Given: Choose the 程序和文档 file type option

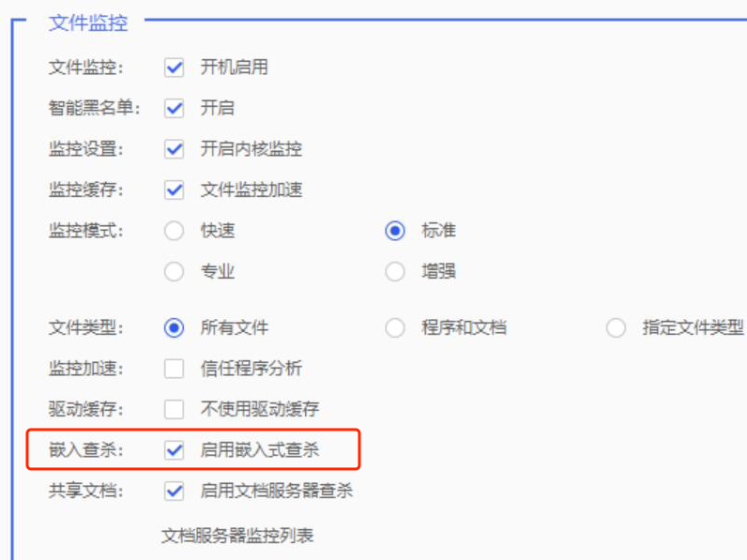Looking at the screenshot, I should pos(395,328).
